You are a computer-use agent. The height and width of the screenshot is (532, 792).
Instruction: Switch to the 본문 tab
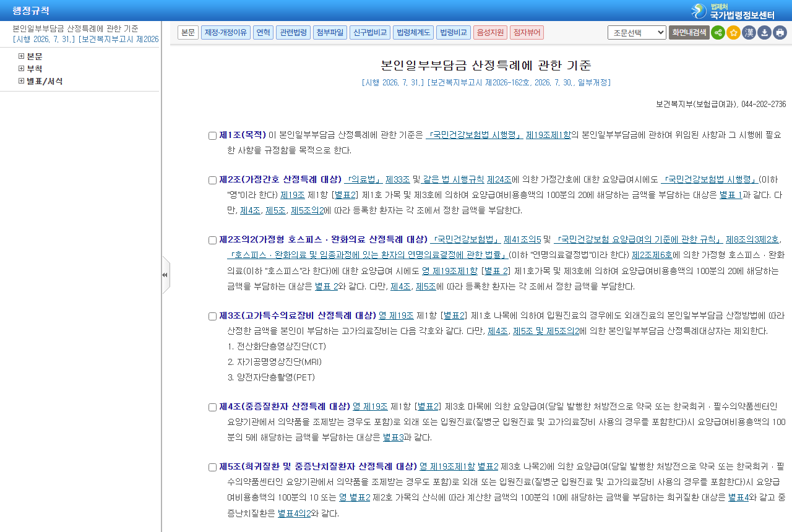(x=188, y=32)
